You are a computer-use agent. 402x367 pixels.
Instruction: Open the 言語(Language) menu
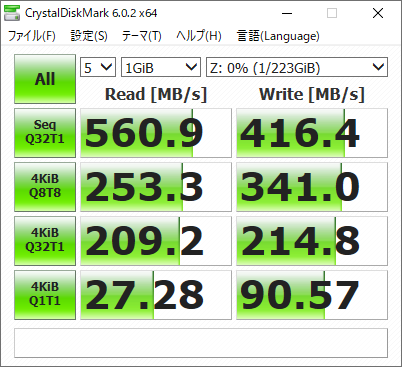pos(278,36)
